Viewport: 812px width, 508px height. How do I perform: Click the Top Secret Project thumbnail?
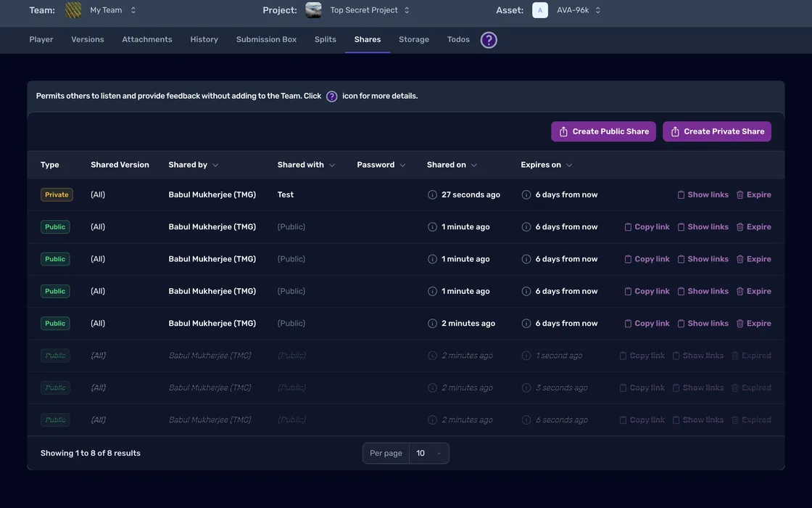[313, 10]
